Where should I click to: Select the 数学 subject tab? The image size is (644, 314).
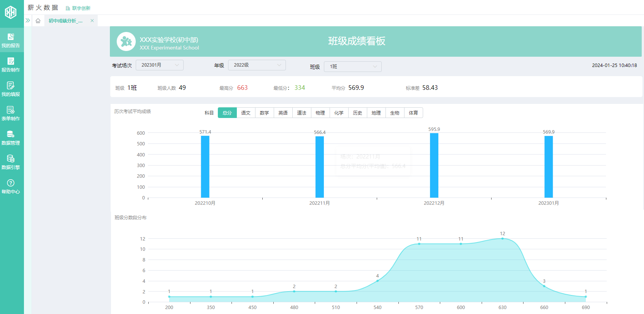coord(265,113)
